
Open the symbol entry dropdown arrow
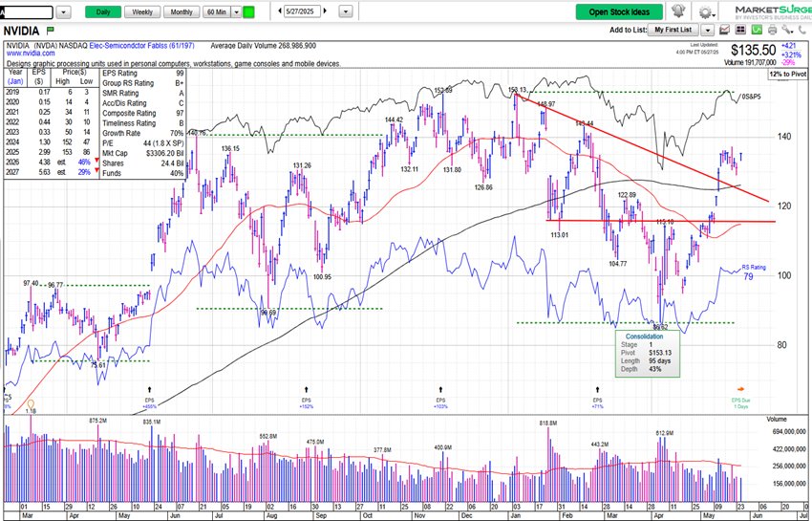tap(63, 11)
